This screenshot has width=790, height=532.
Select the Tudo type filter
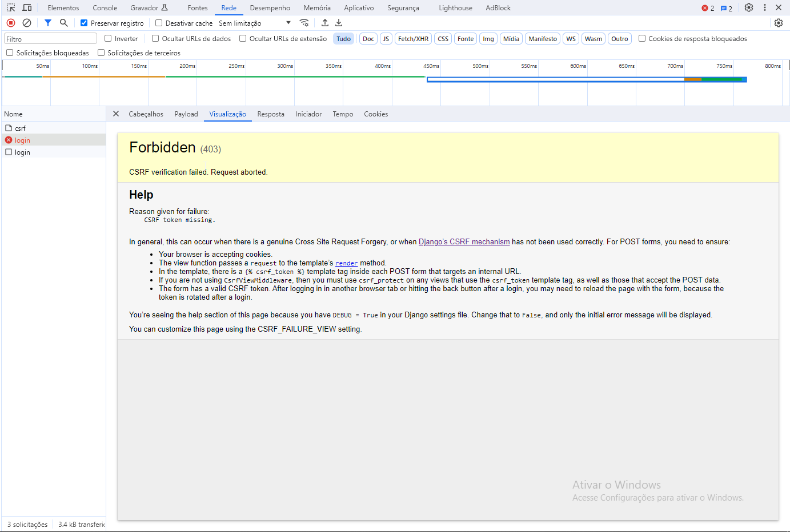click(x=344, y=39)
